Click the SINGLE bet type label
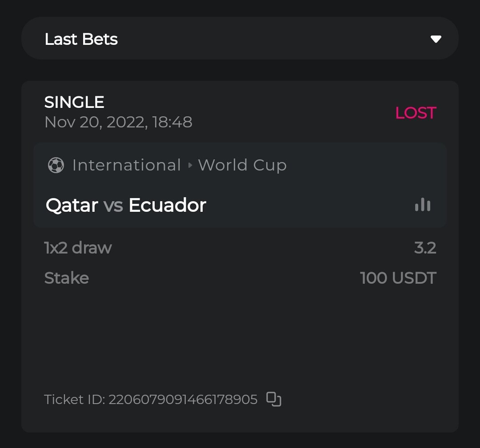 tap(74, 103)
